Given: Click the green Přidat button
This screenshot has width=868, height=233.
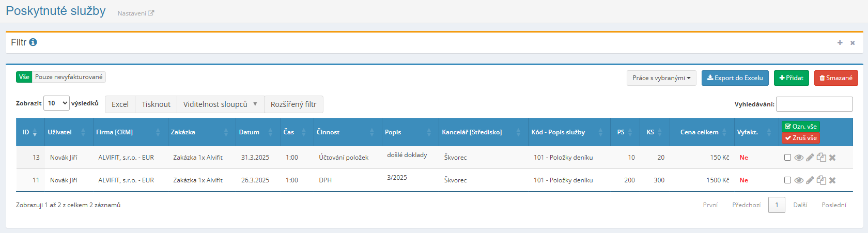Looking at the screenshot, I should point(792,78).
